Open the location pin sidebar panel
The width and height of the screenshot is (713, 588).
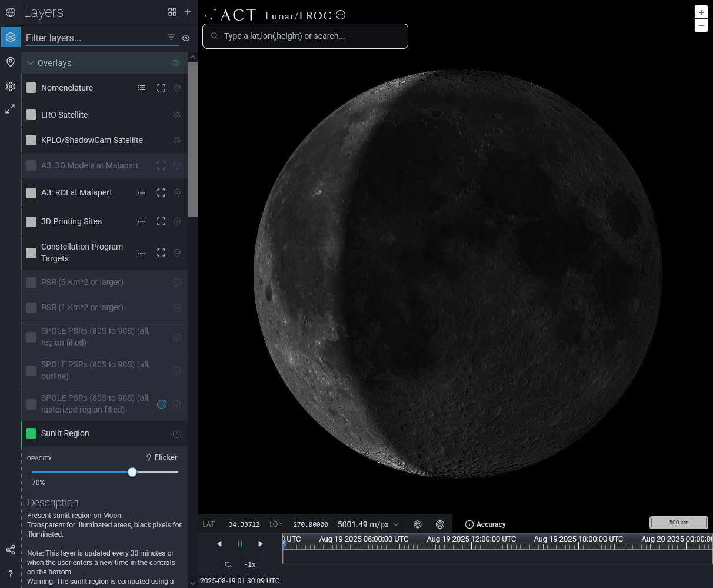click(x=10, y=62)
